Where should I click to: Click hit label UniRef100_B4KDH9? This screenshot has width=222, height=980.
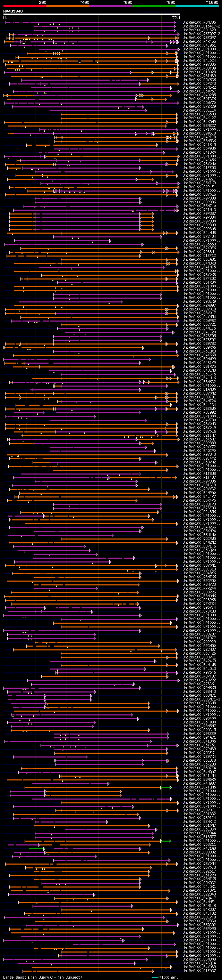pyautogui.click(x=199, y=122)
